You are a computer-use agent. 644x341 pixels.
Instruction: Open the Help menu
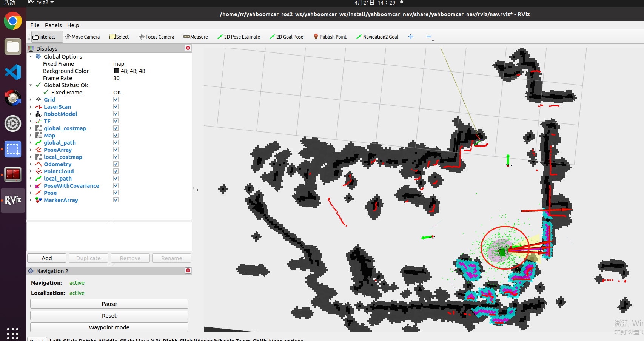[x=73, y=25]
